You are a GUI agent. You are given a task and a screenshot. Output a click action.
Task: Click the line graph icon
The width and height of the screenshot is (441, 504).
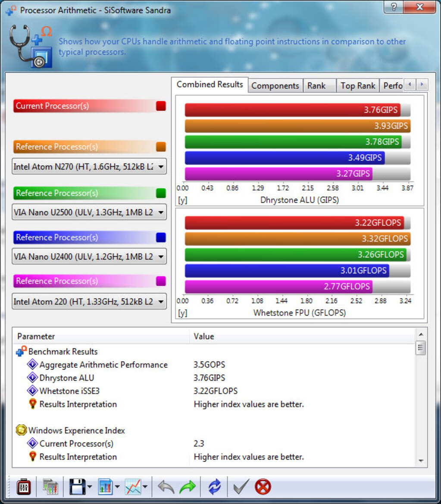coord(133,487)
